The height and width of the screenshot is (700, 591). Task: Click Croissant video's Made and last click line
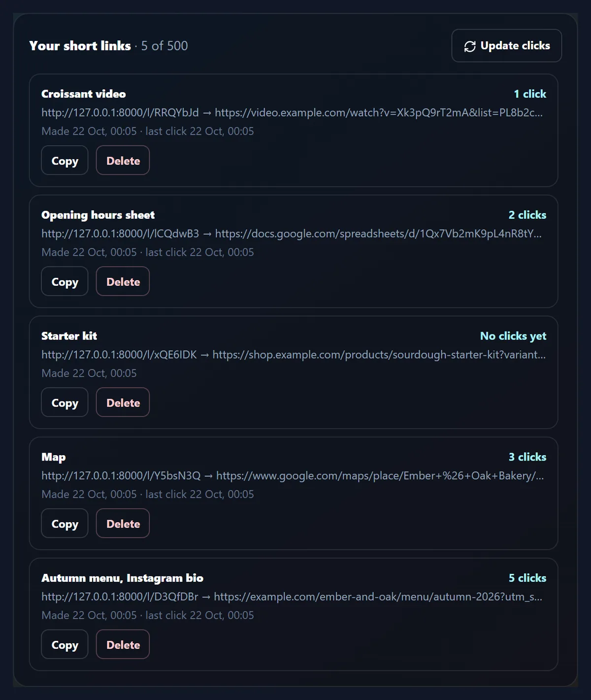pyautogui.click(x=148, y=132)
